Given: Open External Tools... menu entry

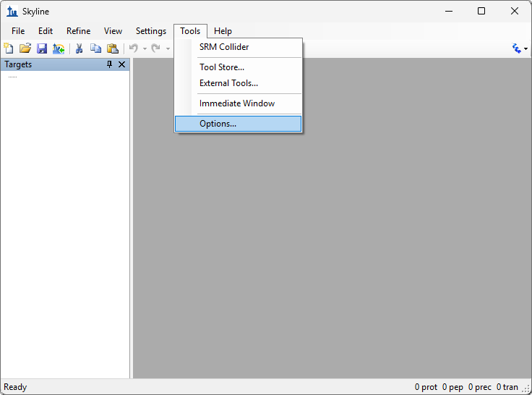Looking at the screenshot, I should (228, 83).
